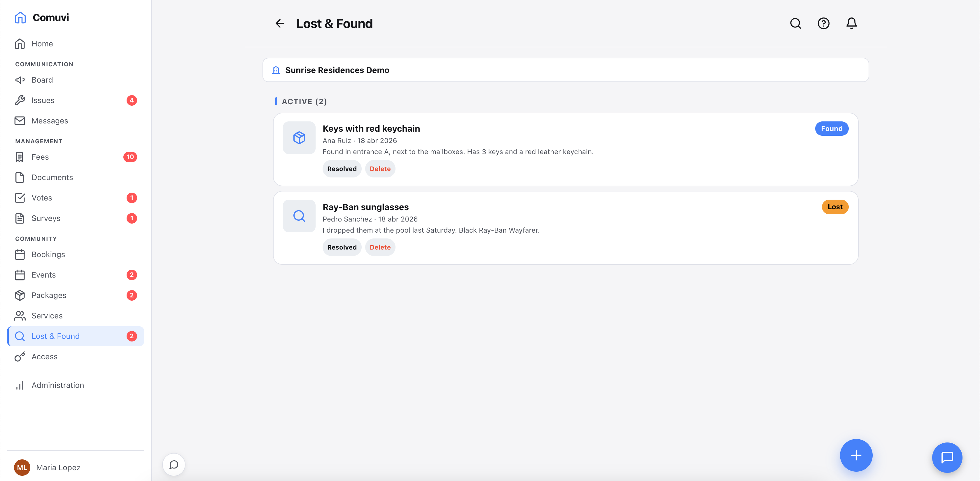Open the Fees menu item

(x=76, y=157)
